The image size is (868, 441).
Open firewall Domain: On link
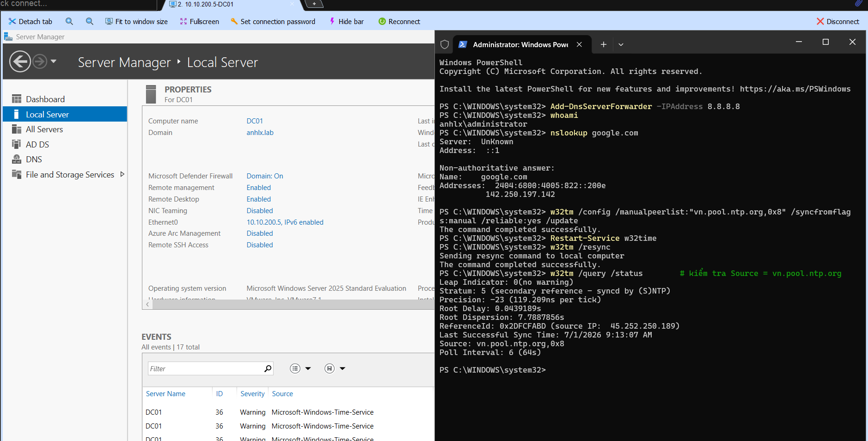(x=265, y=176)
